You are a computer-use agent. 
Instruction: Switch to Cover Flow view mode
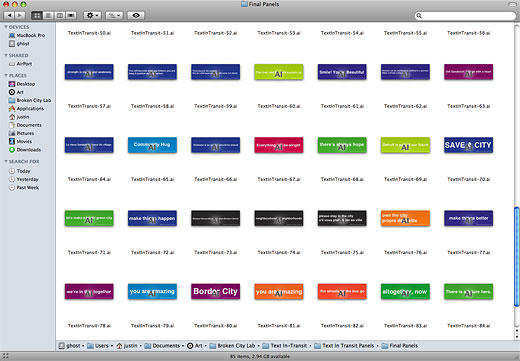(71, 15)
